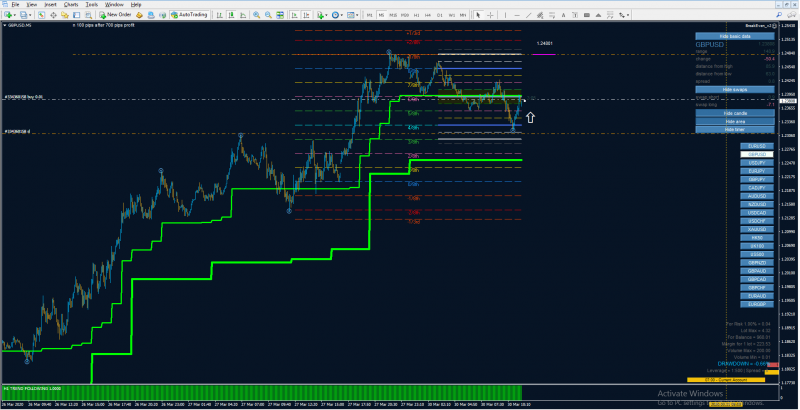Image resolution: width=800 pixels, height=410 pixels.
Task: Click the profiles icon
Action: tap(23, 15)
